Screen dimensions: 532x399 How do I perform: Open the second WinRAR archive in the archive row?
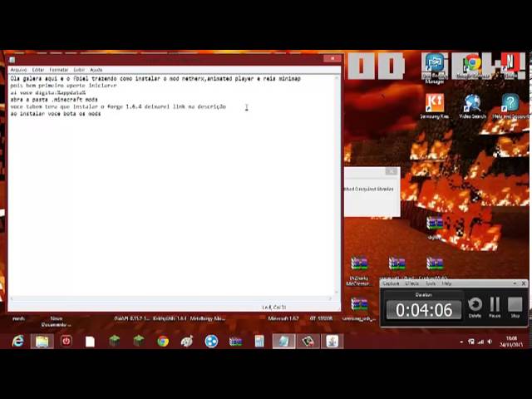click(397, 266)
